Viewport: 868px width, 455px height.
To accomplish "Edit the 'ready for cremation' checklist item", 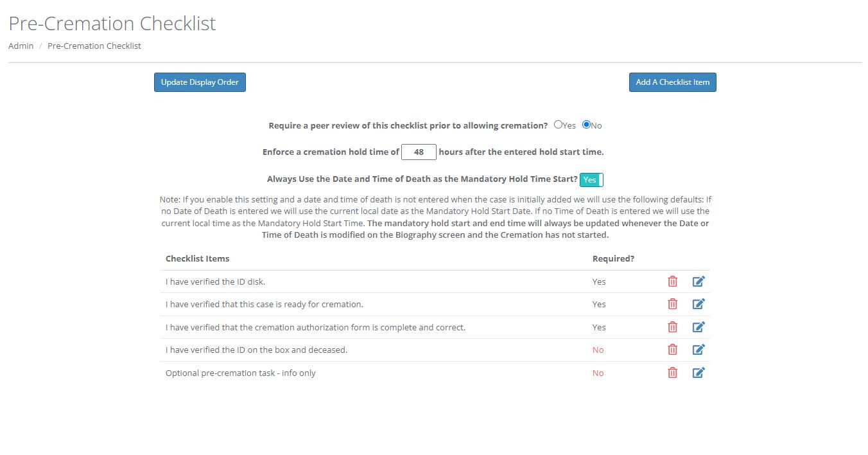I will tap(699, 303).
